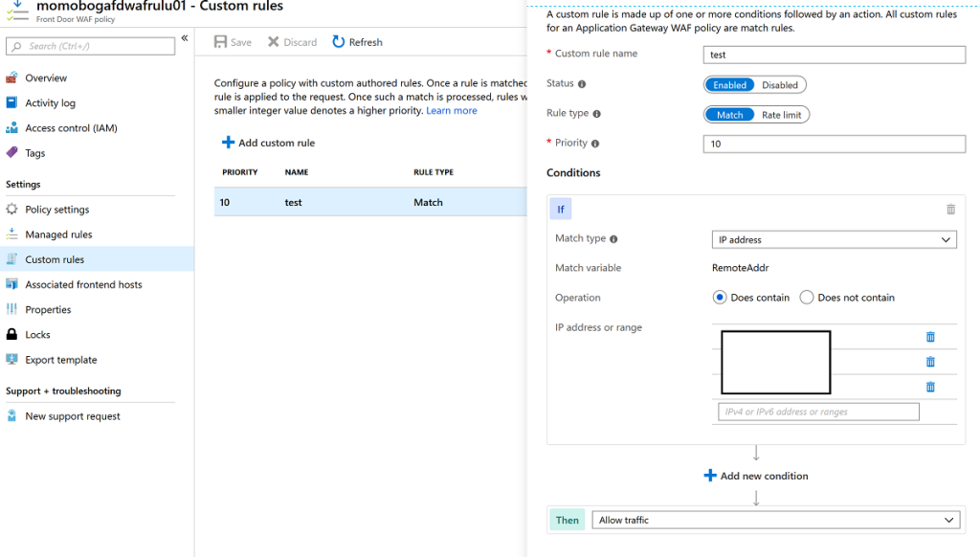
Task: Click the NAME column header
Action: pyautogui.click(x=297, y=172)
